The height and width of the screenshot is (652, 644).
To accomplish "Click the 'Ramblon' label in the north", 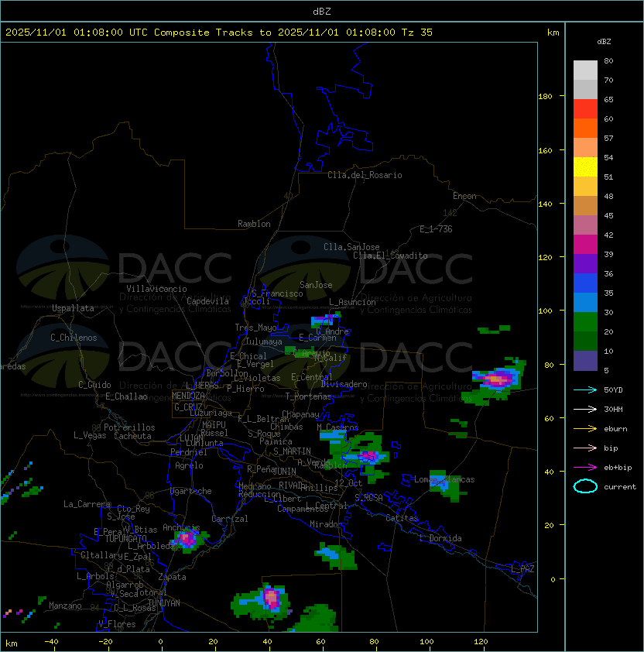I will pyautogui.click(x=254, y=224).
